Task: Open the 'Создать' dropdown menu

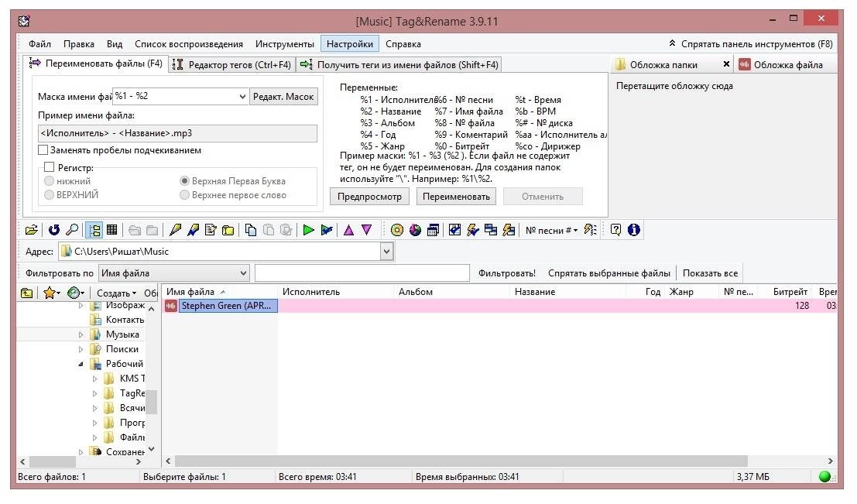Action: point(116,293)
